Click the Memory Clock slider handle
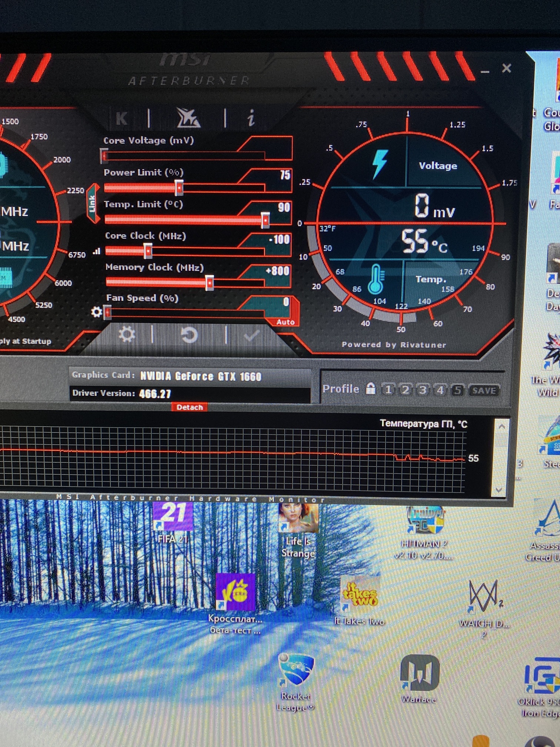This screenshot has width=560, height=747. coord(210,283)
